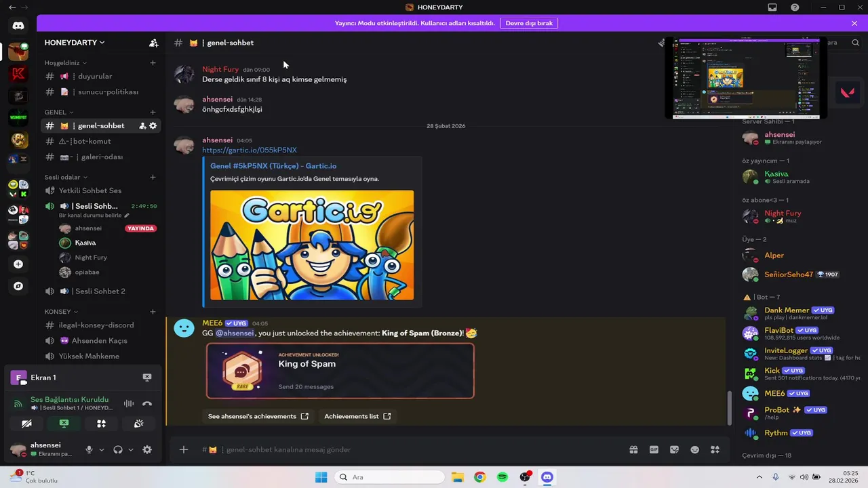Switch to galeri-odası channel
The width and height of the screenshot is (868, 488).
pyautogui.click(x=101, y=157)
